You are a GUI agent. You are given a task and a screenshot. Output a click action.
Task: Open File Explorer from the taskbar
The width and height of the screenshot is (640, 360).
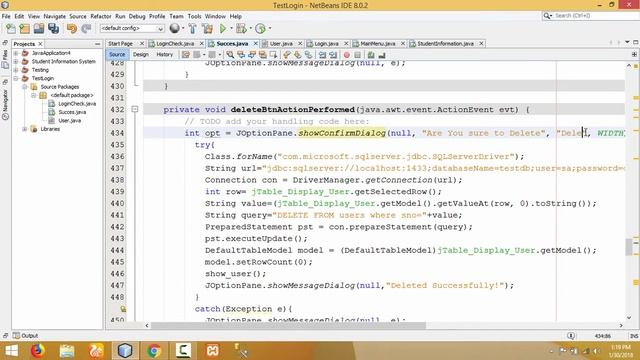[x=67, y=351]
